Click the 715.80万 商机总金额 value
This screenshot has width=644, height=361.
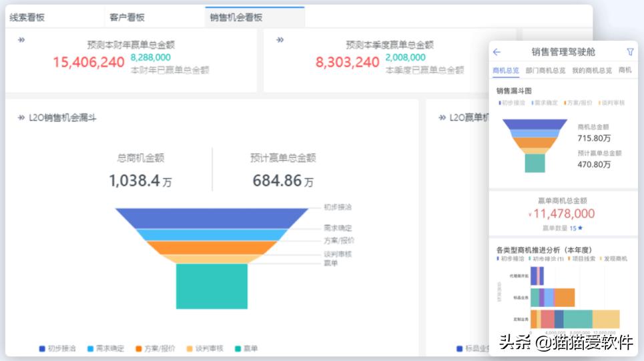tap(594, 138)
